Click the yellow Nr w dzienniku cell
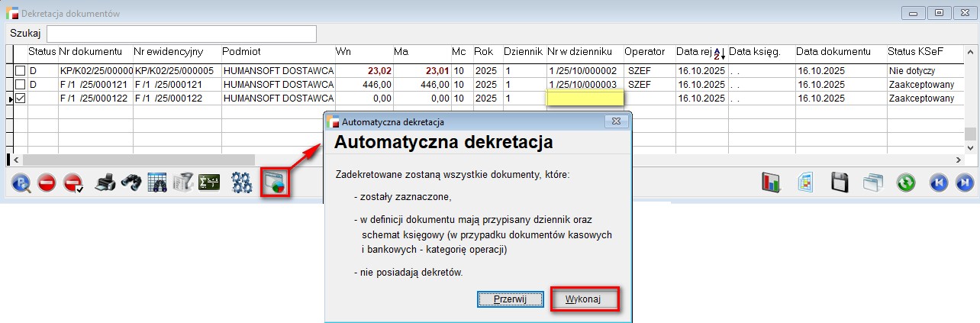Viewport: 980px width, 323px height. pyautogui.click(x=585, y=98)
